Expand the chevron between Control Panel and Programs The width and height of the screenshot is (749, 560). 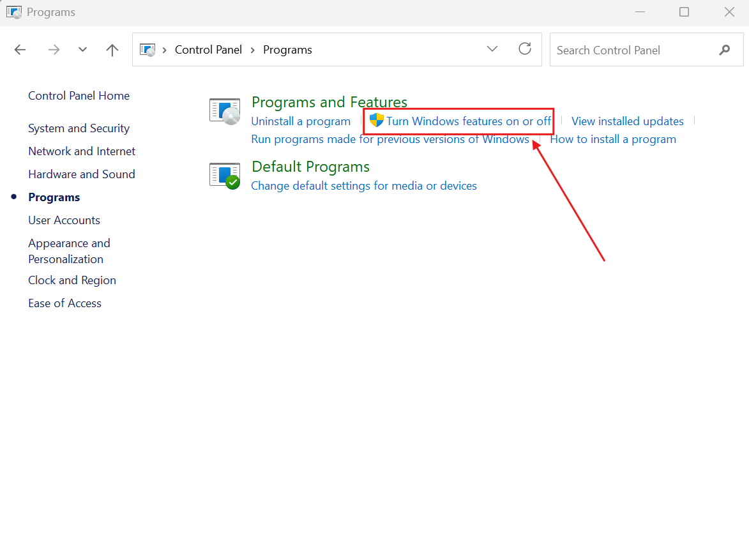point(253,50)
